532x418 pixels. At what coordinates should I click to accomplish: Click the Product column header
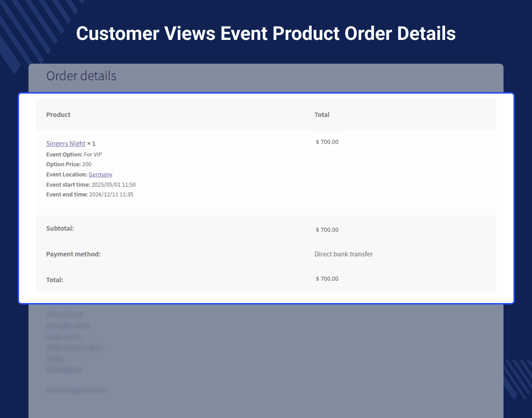click(x=58, y=114)
